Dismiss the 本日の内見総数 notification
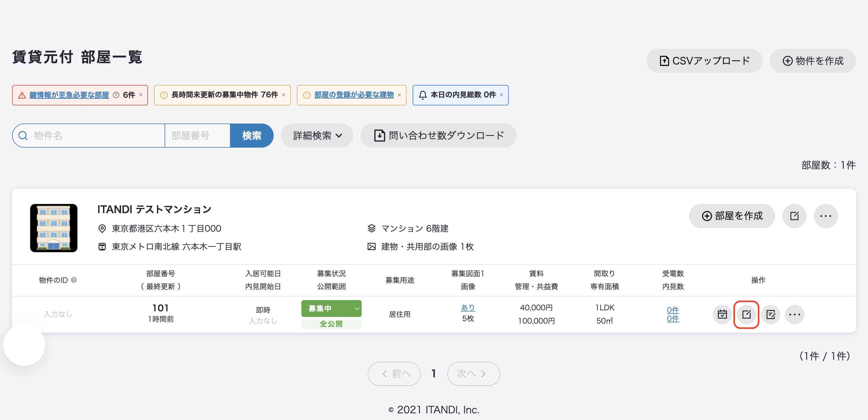Screen dimensions: 868x420 point(502,95)
